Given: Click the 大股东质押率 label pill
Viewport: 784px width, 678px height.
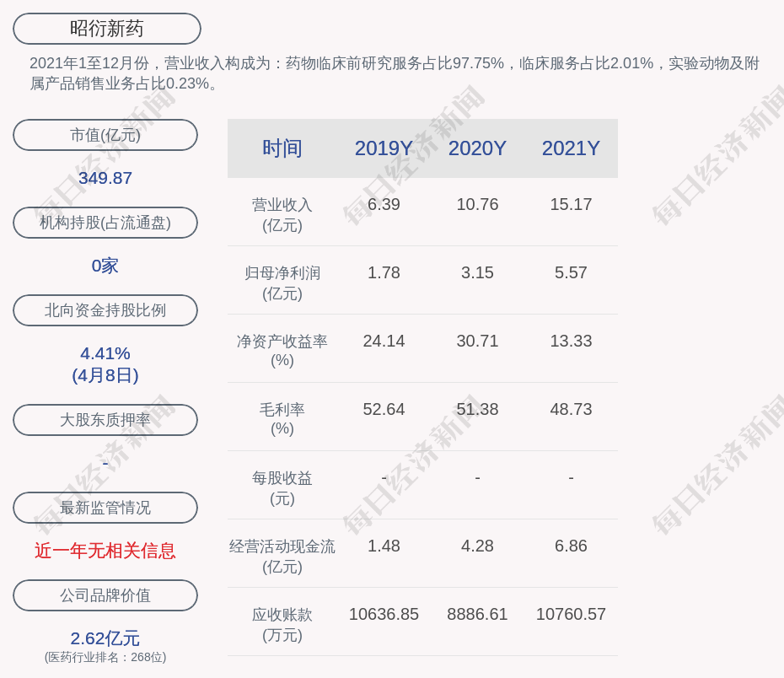Looking at the screenshot, I should [x=105, y=419].
